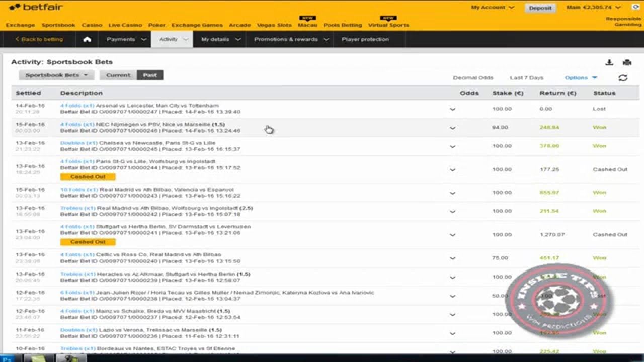Download the bet history

pos(609,63)
